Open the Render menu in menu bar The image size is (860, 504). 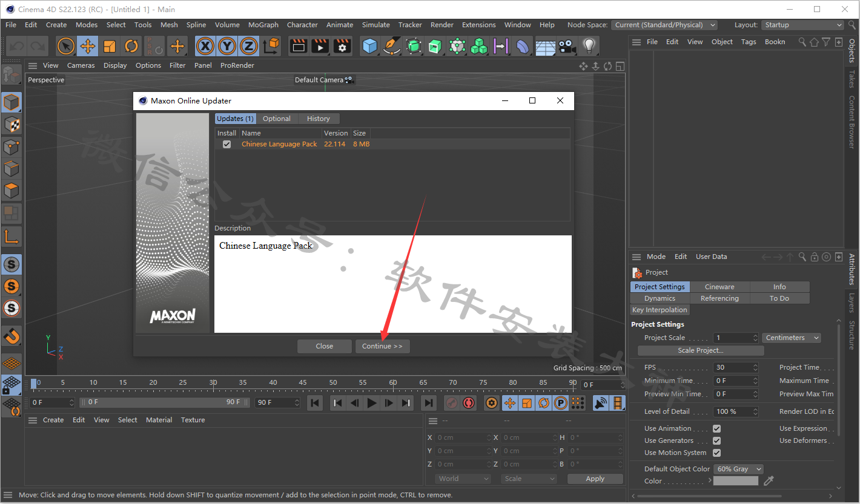442,25
